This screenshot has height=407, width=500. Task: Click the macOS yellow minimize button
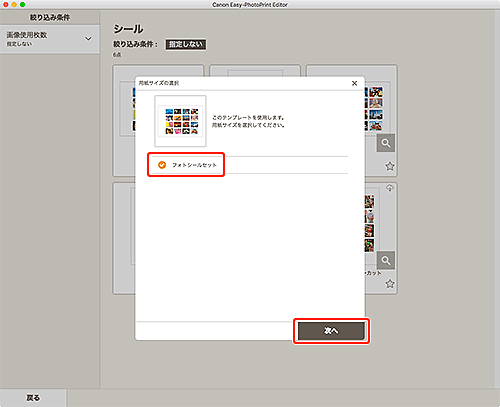(x=14, y=5)
